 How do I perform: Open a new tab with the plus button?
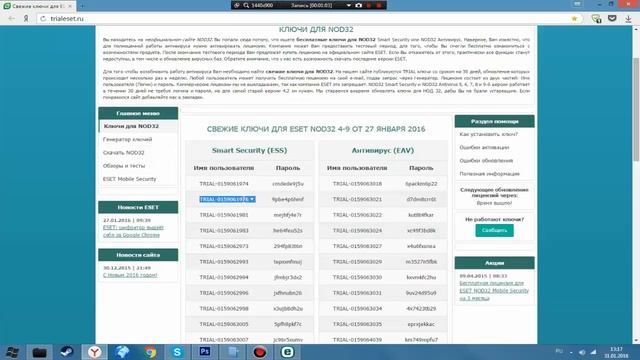pyautogui.click(x=82, y=6)
